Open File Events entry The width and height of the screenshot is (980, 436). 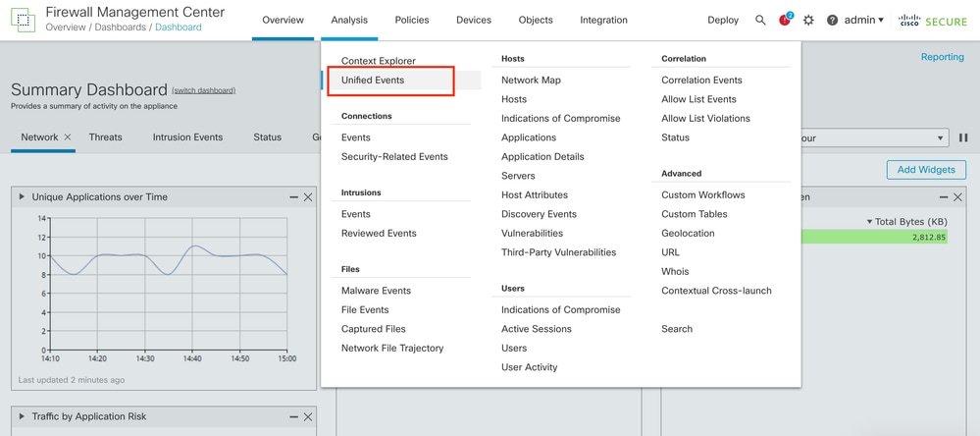pos(365,309)
